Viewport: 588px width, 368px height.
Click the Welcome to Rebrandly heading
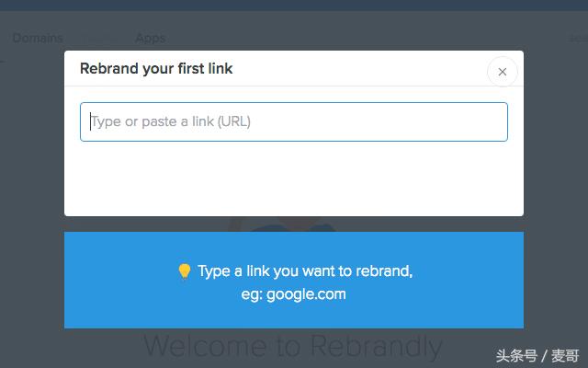click(x=294, y=347)
